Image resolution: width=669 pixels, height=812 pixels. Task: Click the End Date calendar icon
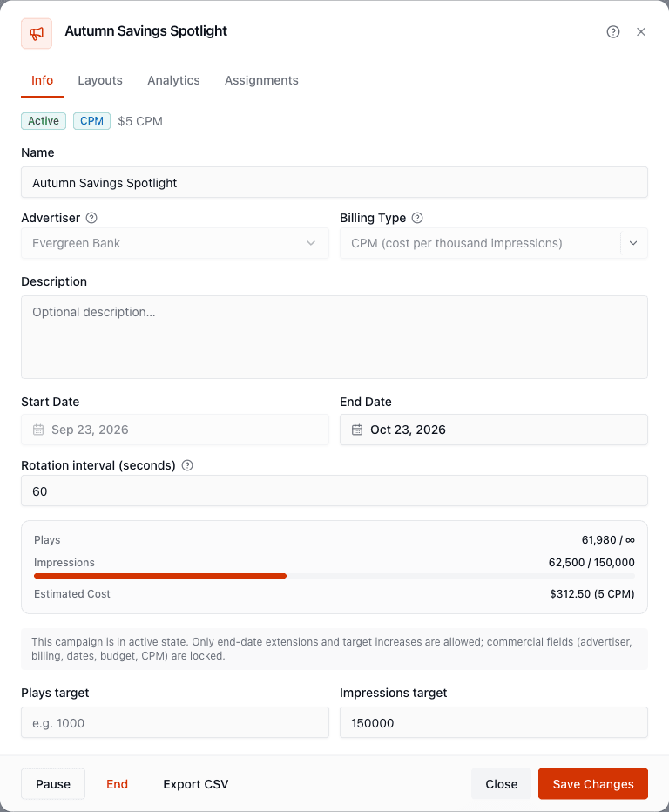point(357,430)
